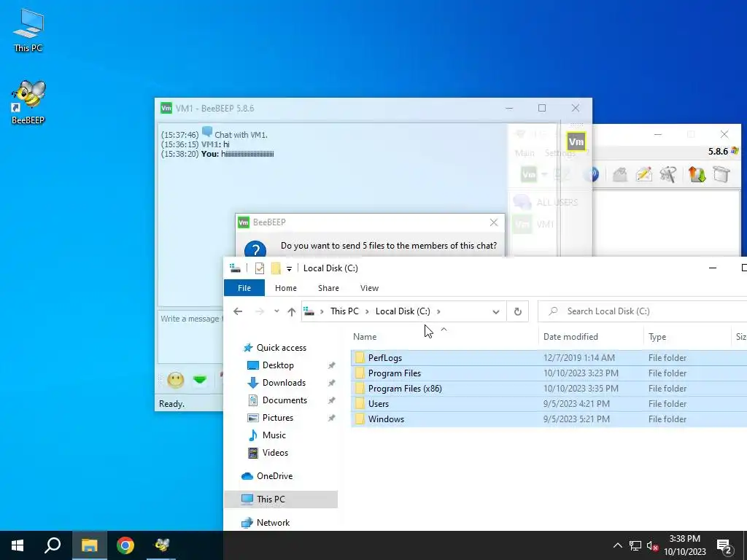Click the gray box icon in BeeBEEP toolbar
Screen dimensions: 747x560
pyautogui.click(x=721, y=174)
